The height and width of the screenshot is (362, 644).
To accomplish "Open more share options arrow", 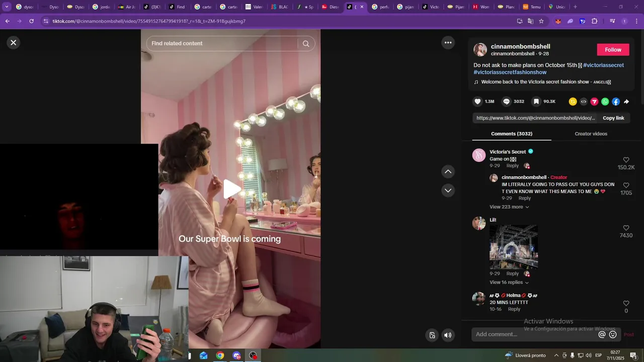I will (626, 102).
